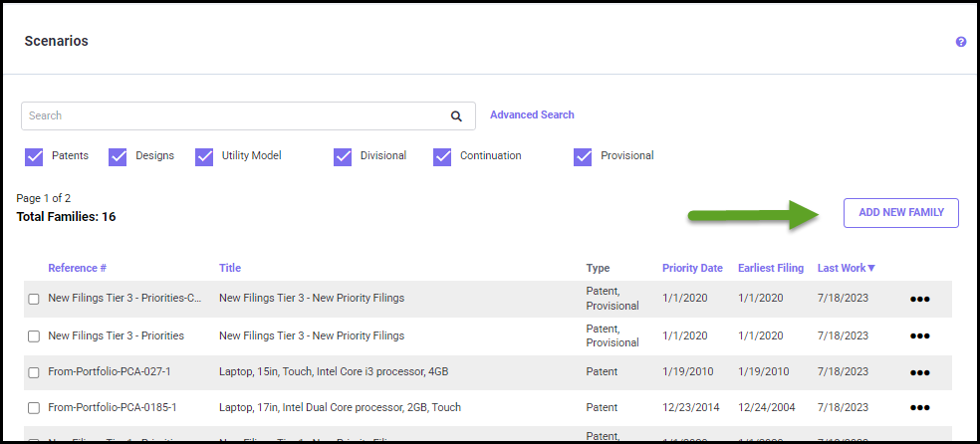Select the From-Portfolio-PCA-027-1 row checkbox
The image size is (980, 444).
(x=34, y=372)
